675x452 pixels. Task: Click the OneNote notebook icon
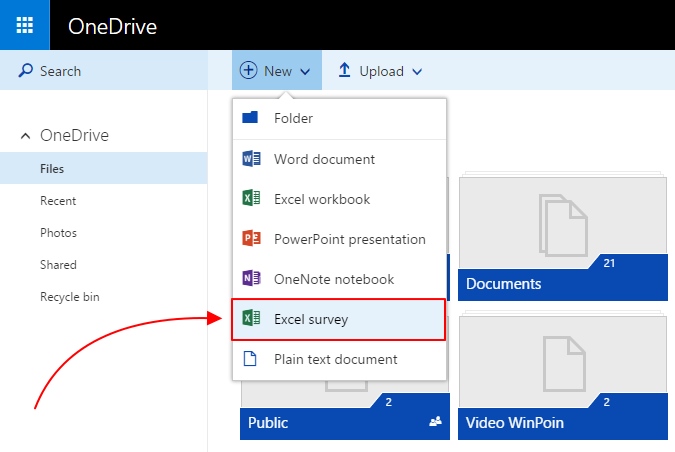pyautogui.click(x=251, y=278)
